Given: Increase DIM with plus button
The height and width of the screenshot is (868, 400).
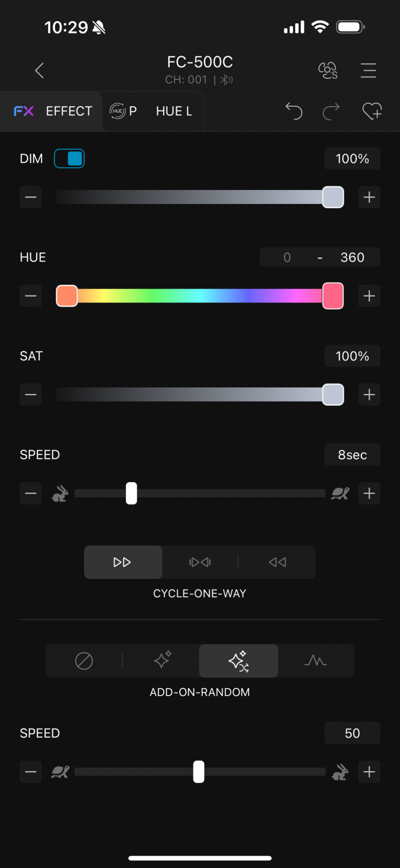Looking at the screenshot, I should 369,198.
